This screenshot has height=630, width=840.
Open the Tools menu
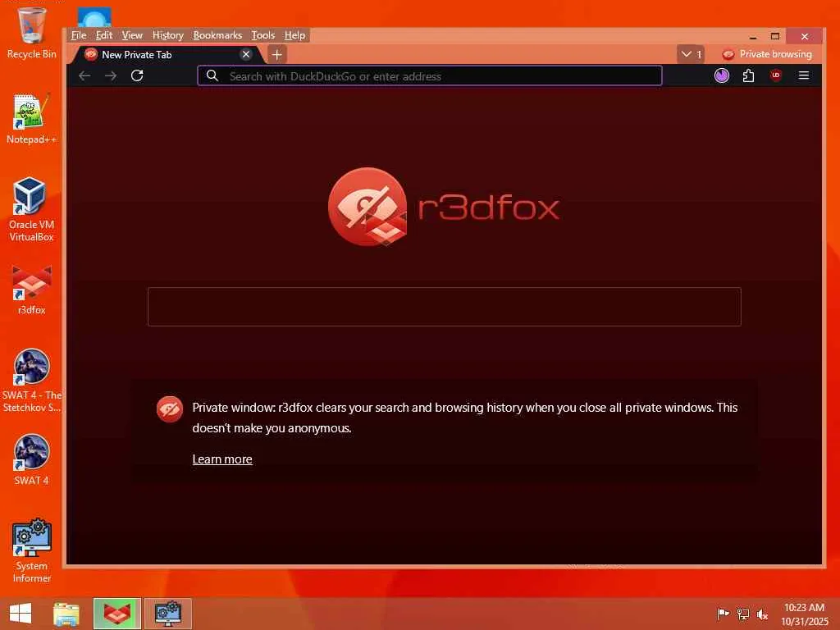click(x=263, y=35)
